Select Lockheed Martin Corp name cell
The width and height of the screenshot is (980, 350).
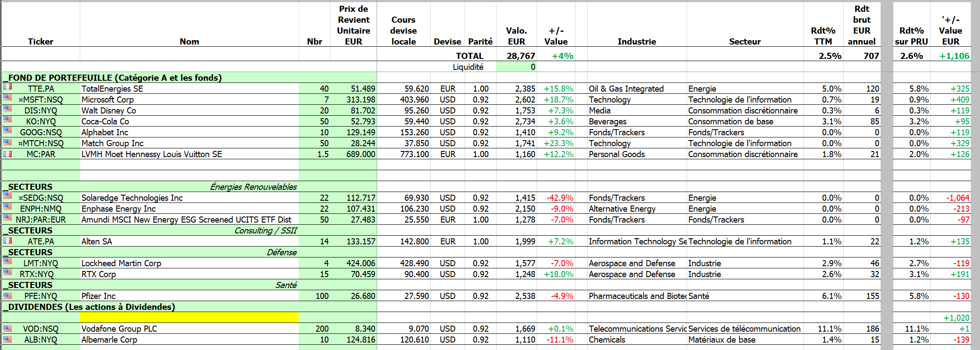189,263
